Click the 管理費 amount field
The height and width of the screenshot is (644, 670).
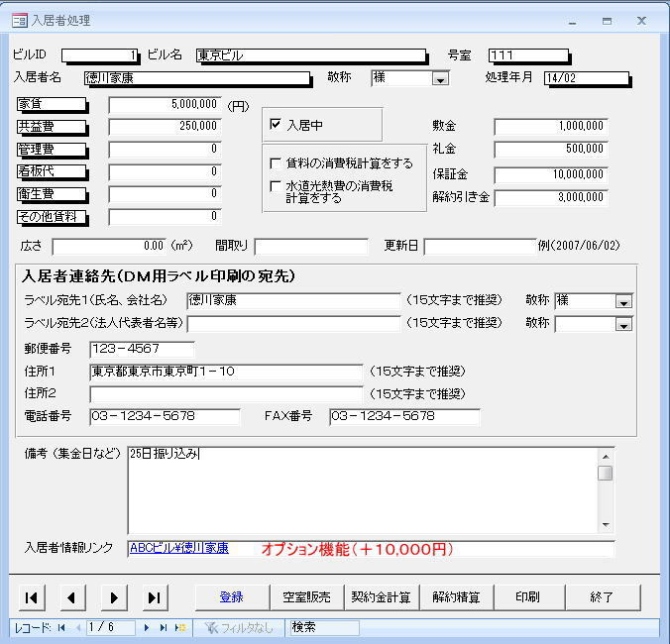coord(165,150)
